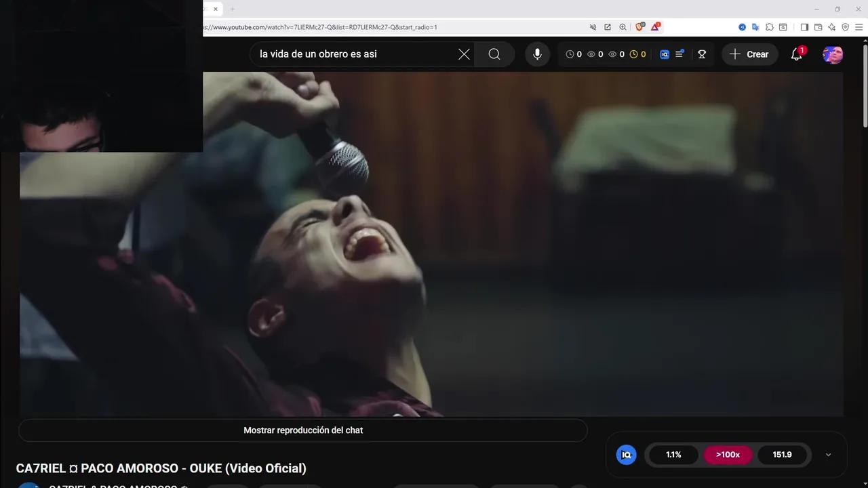Viewport: 868px width, 488px height.
Task: Click Mostrar reproducción del chat
Action: tap(303, 430)
